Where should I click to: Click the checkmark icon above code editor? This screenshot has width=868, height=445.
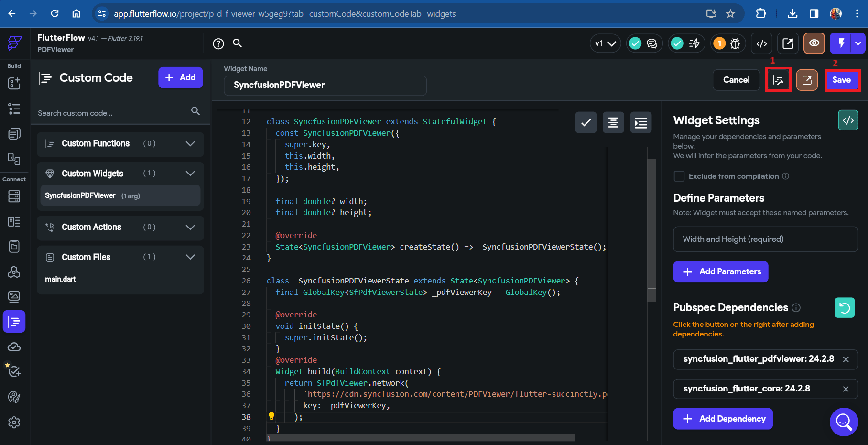click(x=586, y=123)
